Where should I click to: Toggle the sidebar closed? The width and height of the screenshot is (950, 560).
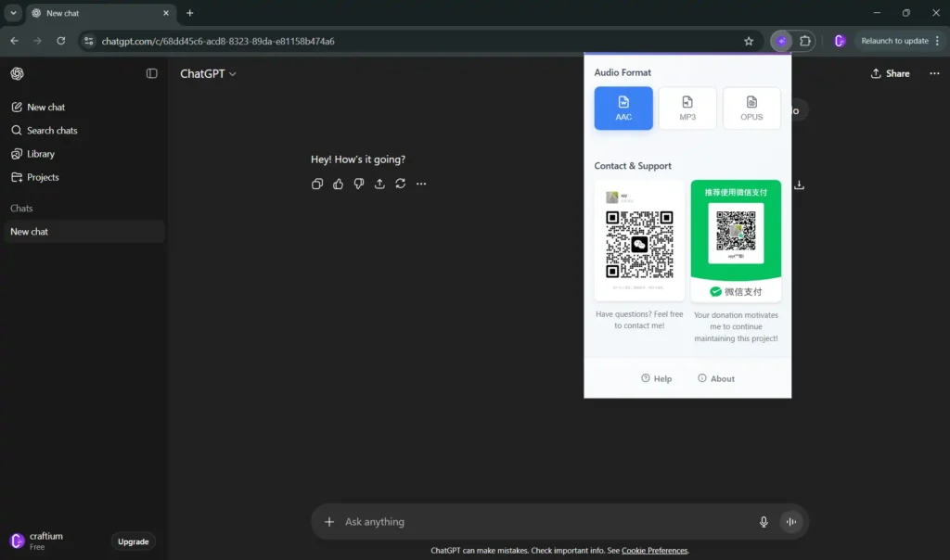[152, 73]
